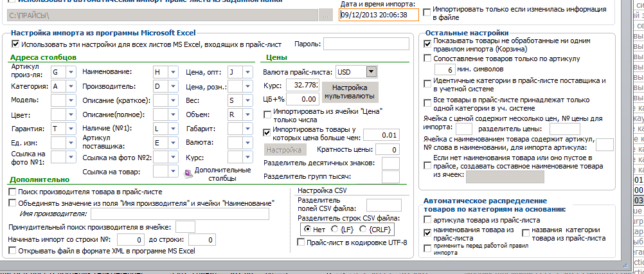This screenshot has width=644, height=274.
Task: Open the Описание (краткое) column dropdown
Action: click(x=174, y=100)
